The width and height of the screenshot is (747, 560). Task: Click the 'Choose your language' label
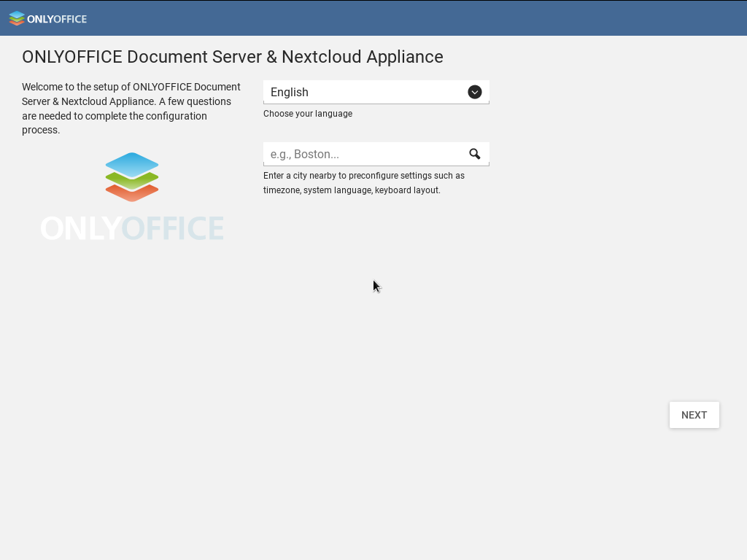(308, 114)
